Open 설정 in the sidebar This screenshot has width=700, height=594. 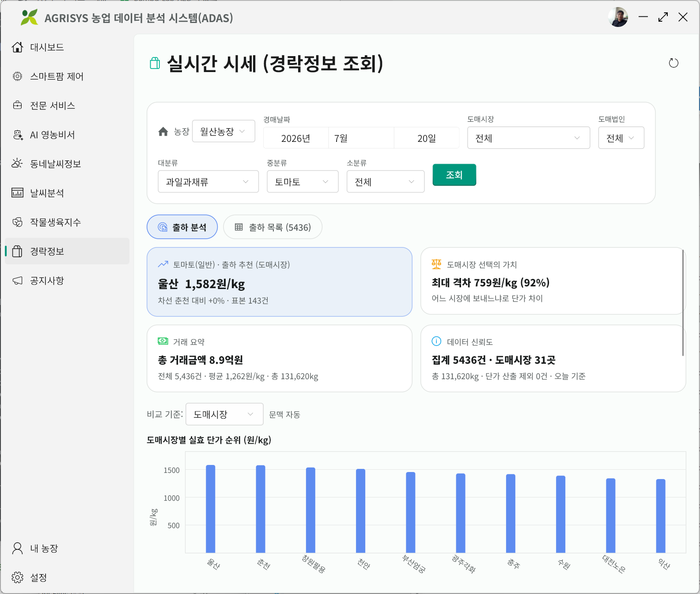pos(67,578)
